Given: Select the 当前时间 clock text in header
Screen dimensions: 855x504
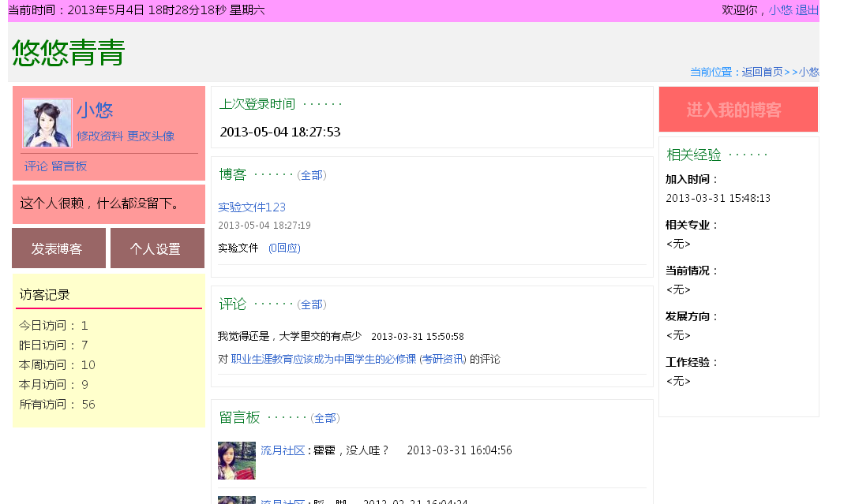Looking at the screenshot, I should click(x=137, y=10).
